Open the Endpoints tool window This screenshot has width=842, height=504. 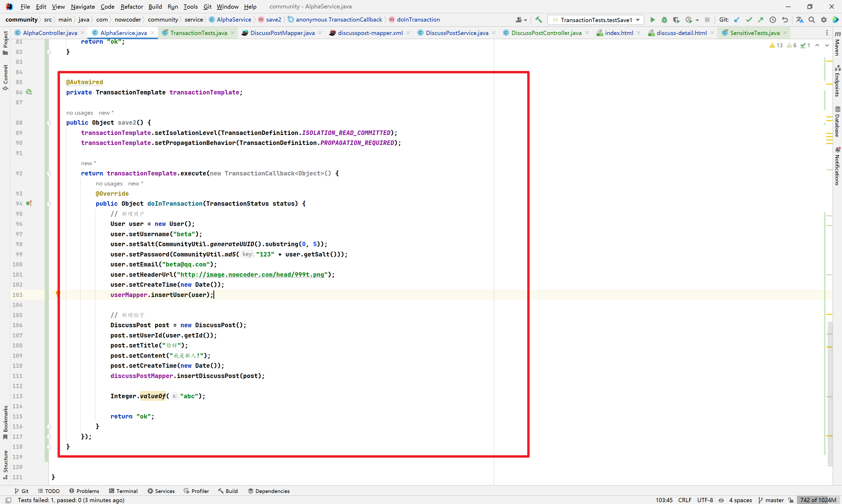[x=838, y=81]
